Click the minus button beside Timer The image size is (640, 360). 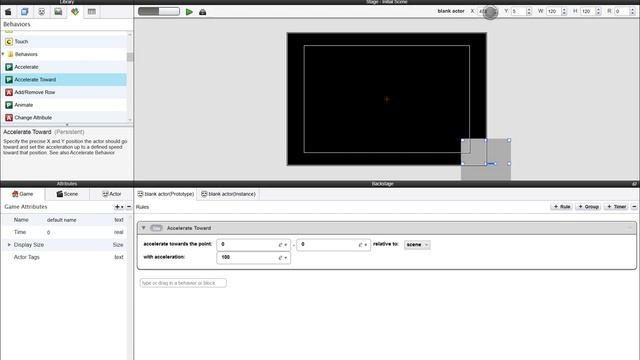(634, 207)
